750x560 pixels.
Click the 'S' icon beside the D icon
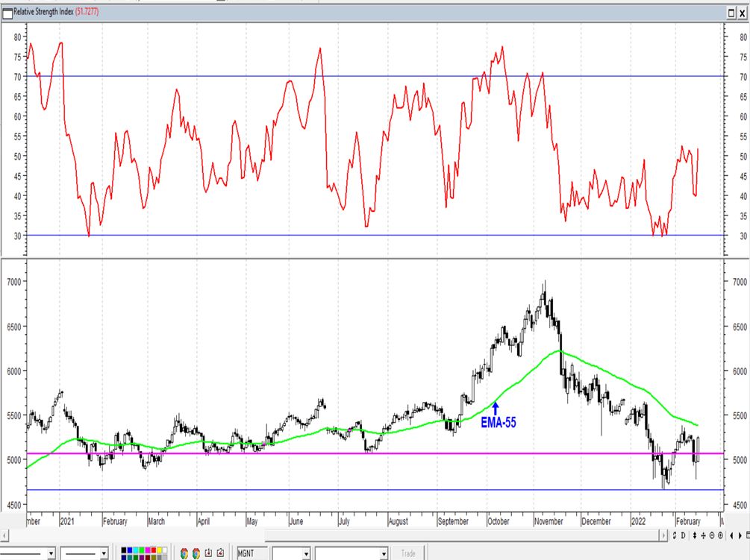pos(676,535)
